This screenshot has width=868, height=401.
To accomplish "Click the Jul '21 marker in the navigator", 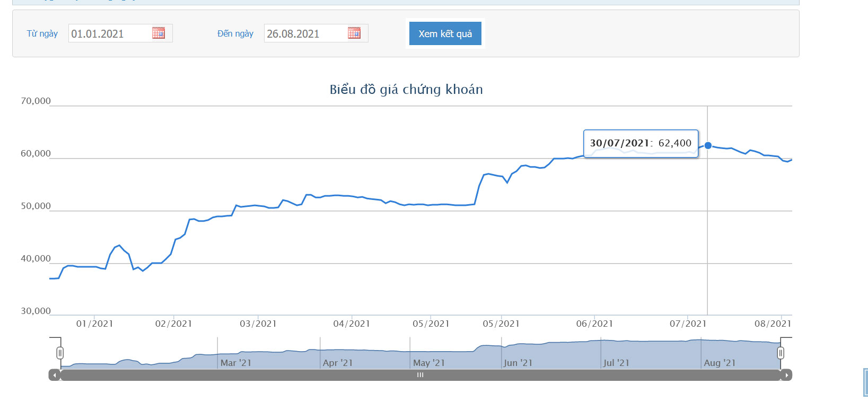I will [x=616, y=363].
